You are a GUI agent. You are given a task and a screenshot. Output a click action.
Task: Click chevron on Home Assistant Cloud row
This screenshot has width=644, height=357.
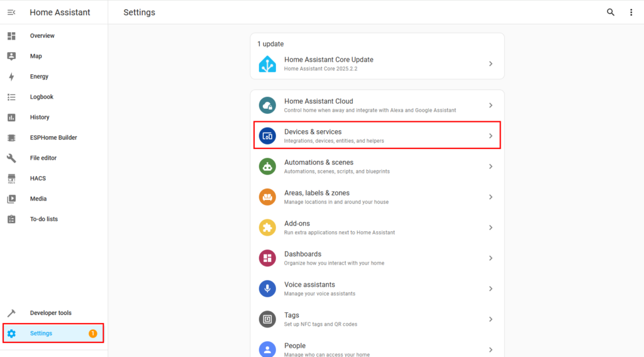click(x=491, y=106)
